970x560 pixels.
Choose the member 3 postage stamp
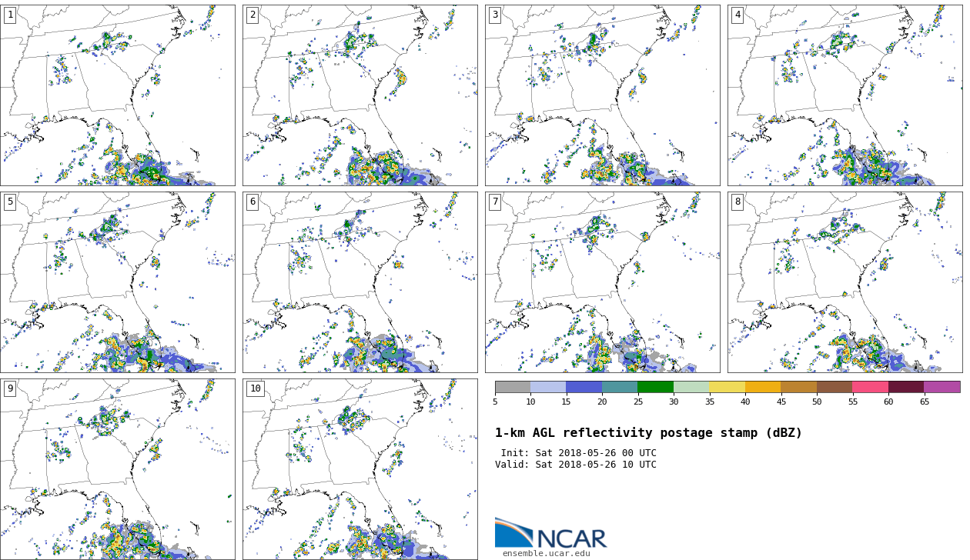click(602, 95)
